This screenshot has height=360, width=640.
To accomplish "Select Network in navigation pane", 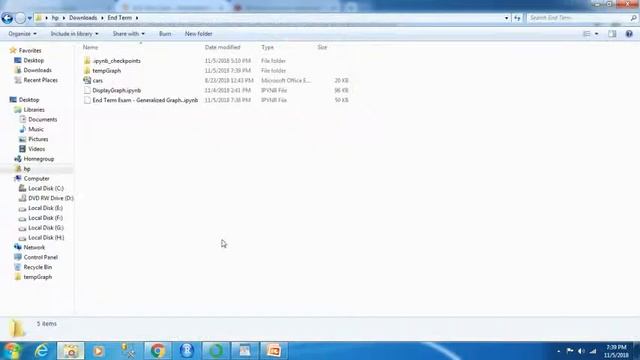I will tap(34, 247).
